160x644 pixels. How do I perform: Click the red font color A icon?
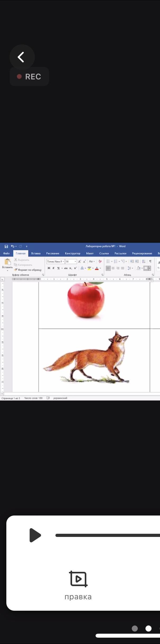(x=97, y=268)
